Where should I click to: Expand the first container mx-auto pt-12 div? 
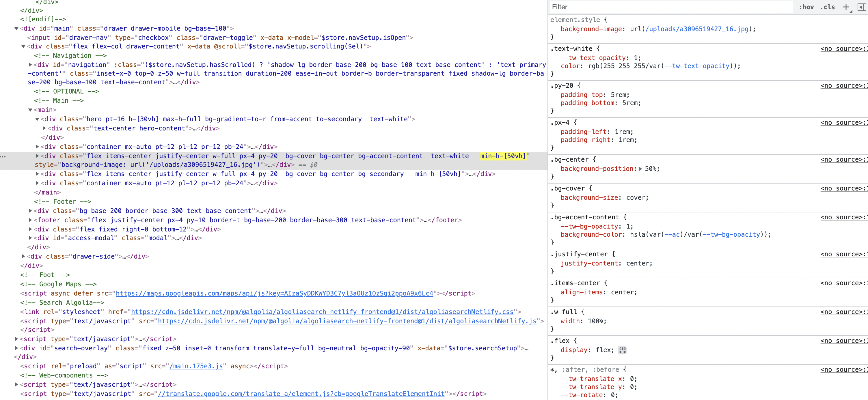click(38, 147)
